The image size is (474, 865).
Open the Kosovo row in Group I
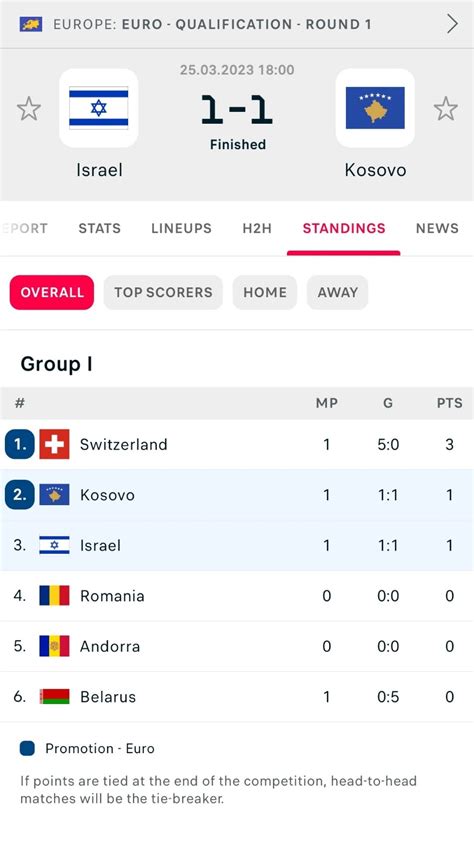click(x=237, y=495)
